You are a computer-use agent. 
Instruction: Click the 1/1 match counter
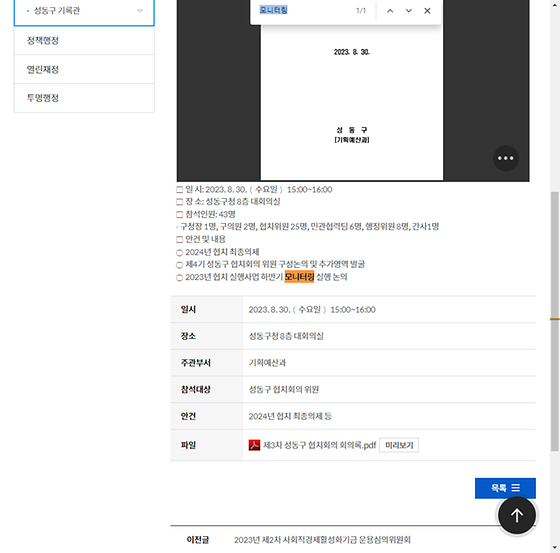click(361, 11)
